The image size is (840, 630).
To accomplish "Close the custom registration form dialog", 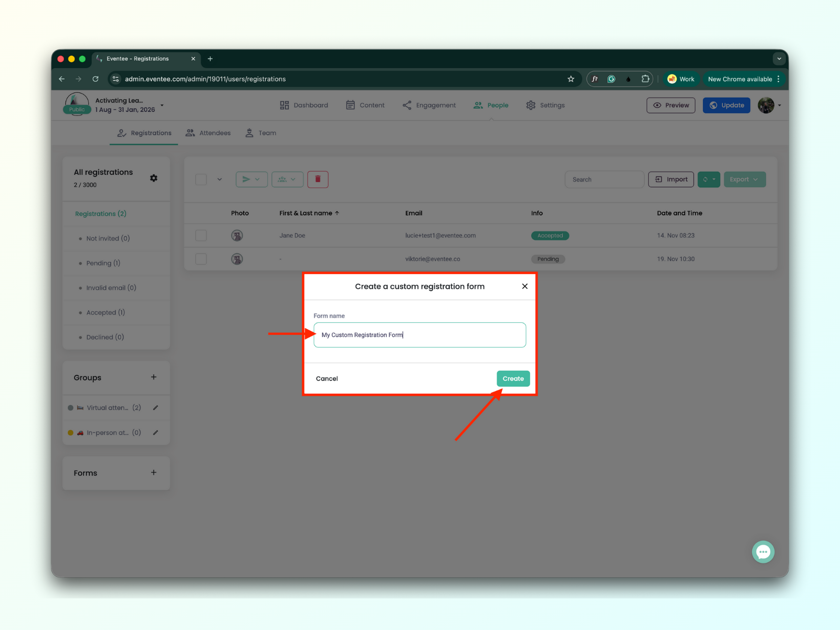I will coord(524,286).
